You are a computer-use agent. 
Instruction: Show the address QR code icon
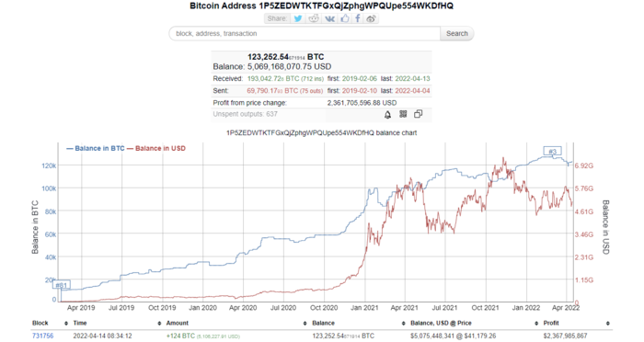[x=403, y=114]
